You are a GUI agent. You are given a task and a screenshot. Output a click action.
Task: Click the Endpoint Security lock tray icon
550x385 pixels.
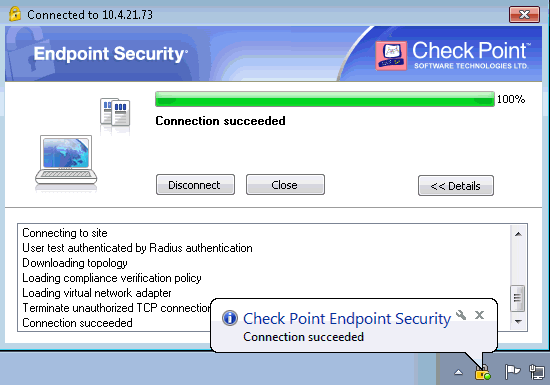[x=483, y=372]
